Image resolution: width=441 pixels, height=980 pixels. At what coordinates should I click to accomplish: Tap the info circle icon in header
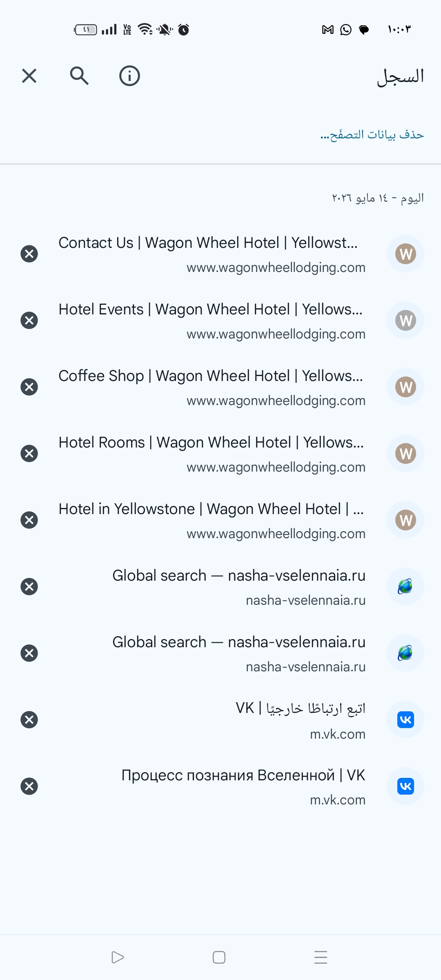click(129, 76)
